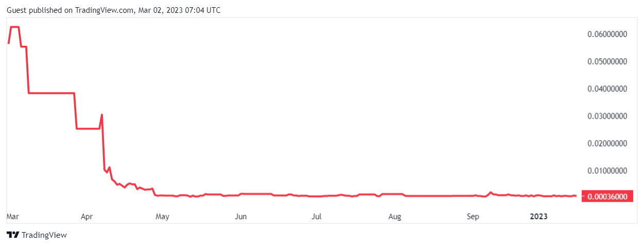Click the bold 2023 year label
The height and width of the screenshot is (246, 644).
(539, 217)
